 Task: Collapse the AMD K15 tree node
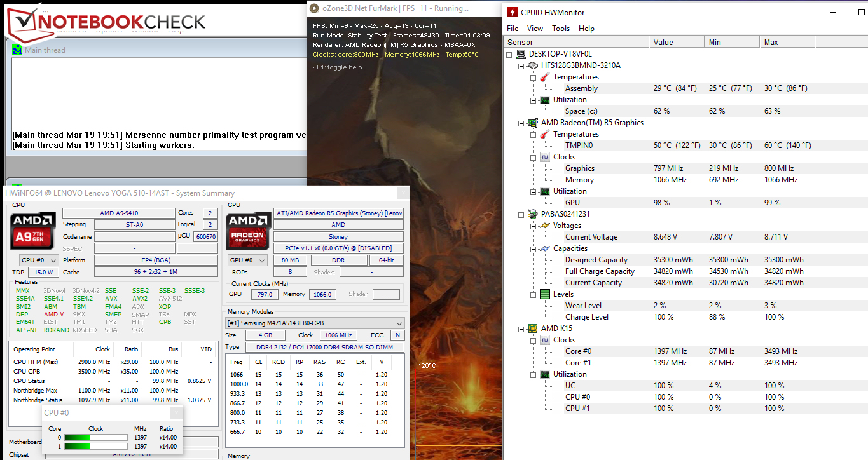coord(522,328)
